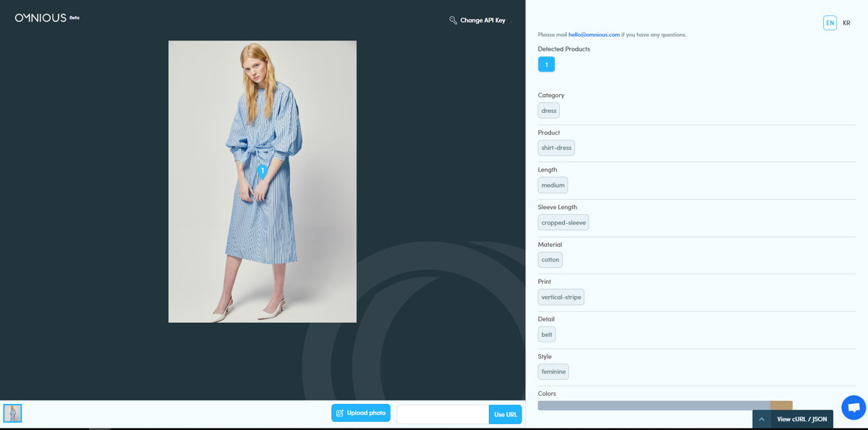Click the Change API Key link

482,20
